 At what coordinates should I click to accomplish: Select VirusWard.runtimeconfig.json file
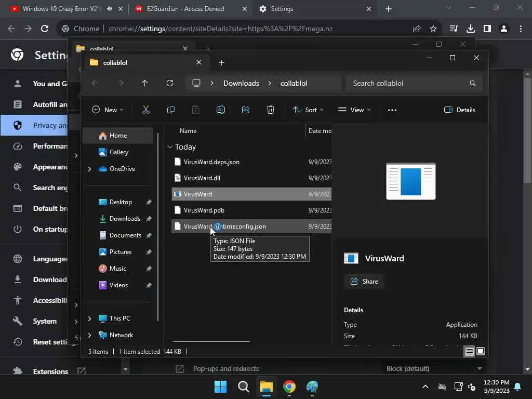tap(251, 227)
